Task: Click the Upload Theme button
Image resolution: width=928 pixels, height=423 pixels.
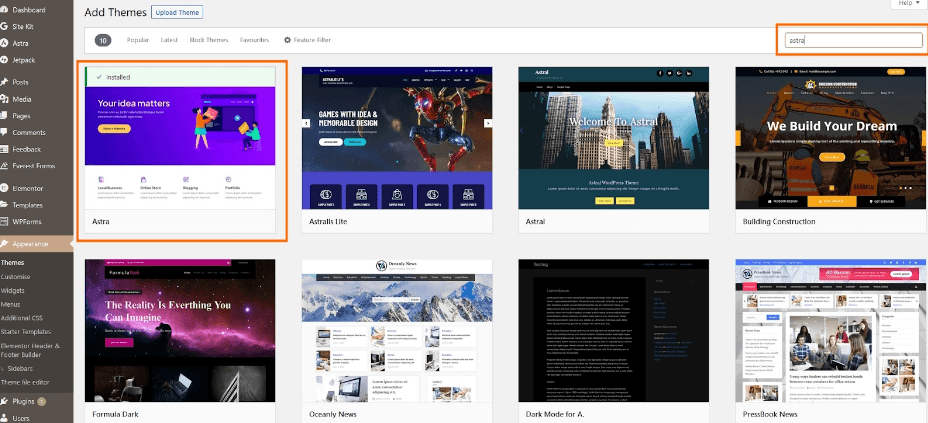Action: point(174,13)
